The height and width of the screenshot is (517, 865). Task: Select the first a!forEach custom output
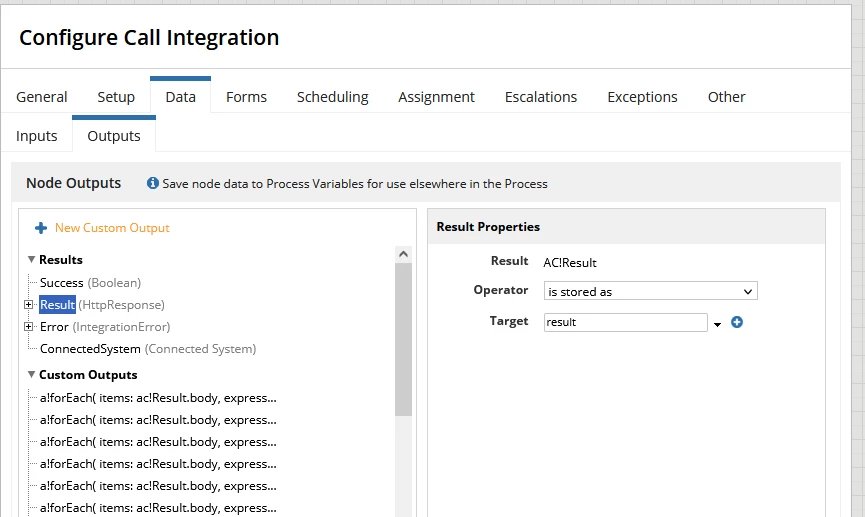pyautogui.click(x=158, y=398)
